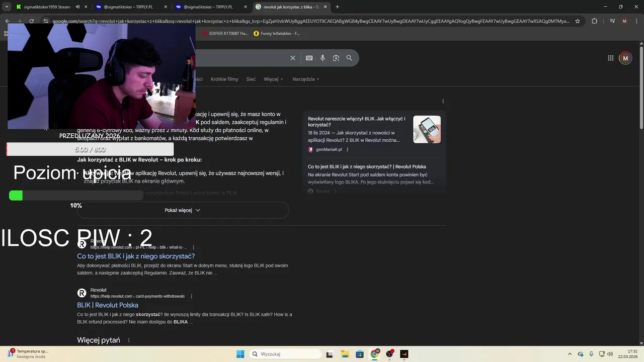Open options for the 'BLIK | Revolut Polska' result
The height and width of the screenshot is (362, 644).
(191, 296)
